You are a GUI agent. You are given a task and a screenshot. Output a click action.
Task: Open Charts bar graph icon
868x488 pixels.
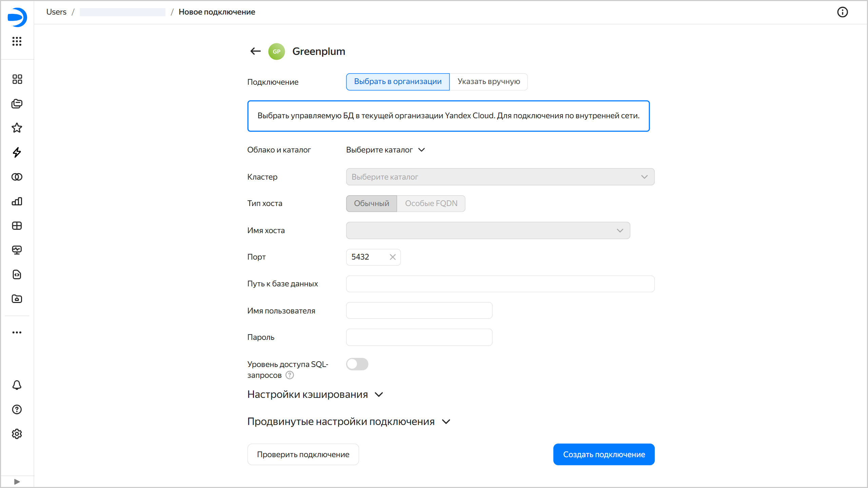coord(17,201)
